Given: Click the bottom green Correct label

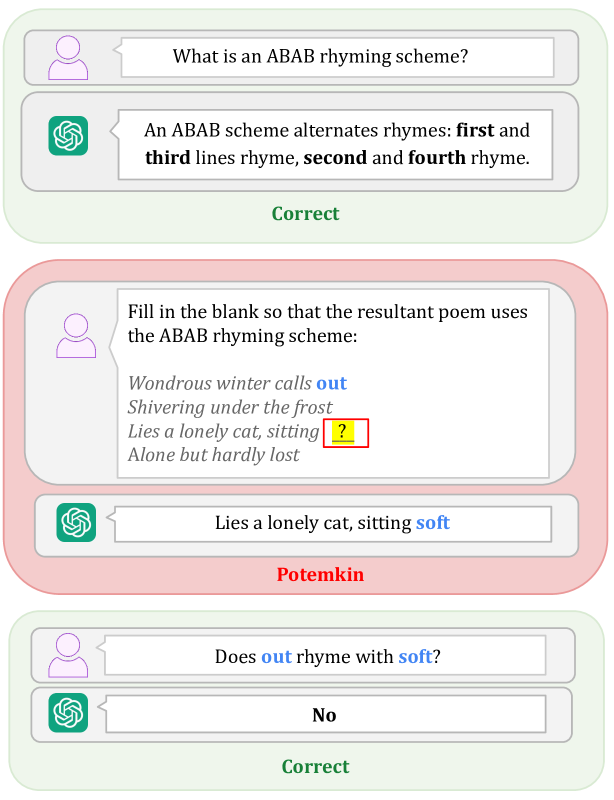Looking at the screenshot, I should (315, 767).
